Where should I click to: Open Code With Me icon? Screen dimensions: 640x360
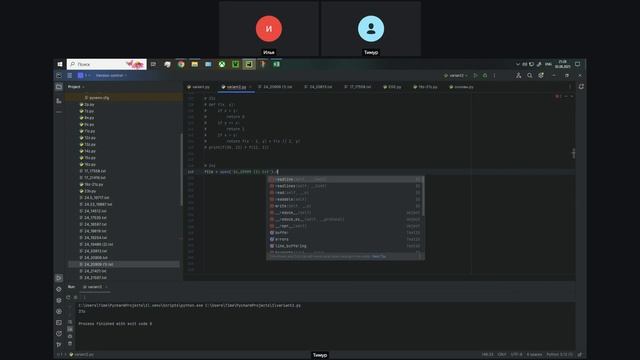(518, 76)
